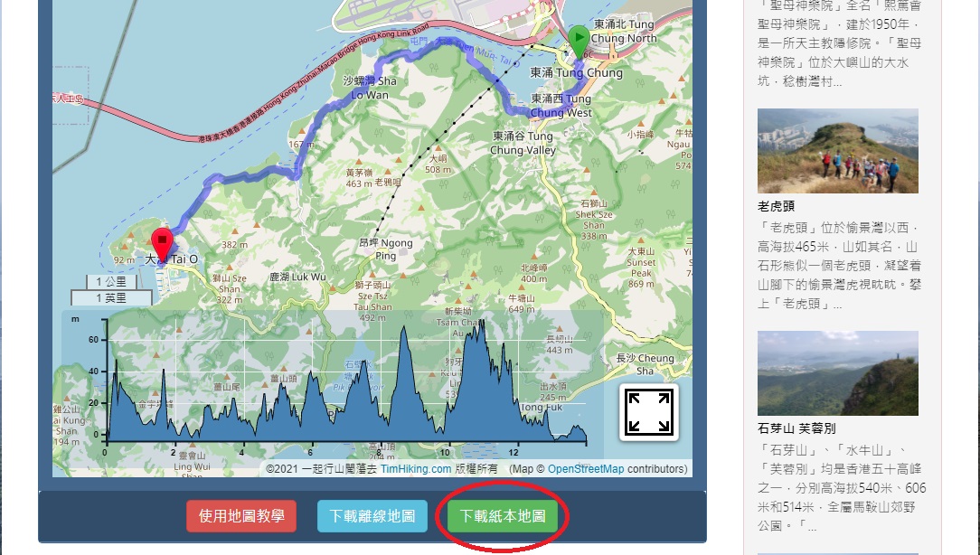Click the 鹿湖 Luk Wu map label
Image resolution: width=980 pixels, height=555 pixels.
coord(297,277)
